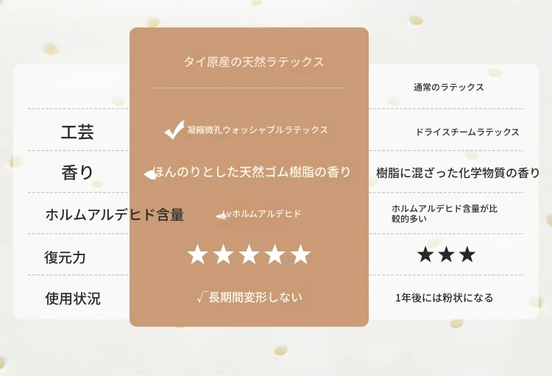
Task: Click the fifth white star in the rating
Action: point(300,254)
